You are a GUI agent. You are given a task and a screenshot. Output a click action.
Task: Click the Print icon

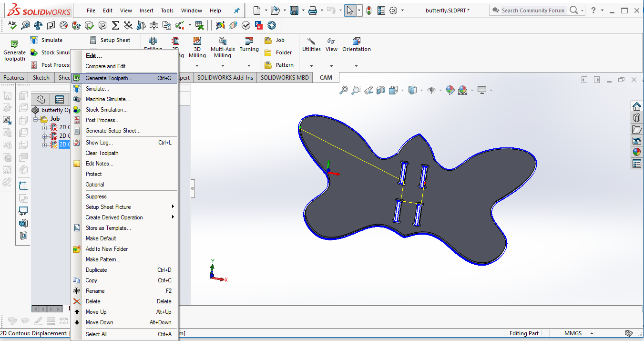click(x=313, y=10)
